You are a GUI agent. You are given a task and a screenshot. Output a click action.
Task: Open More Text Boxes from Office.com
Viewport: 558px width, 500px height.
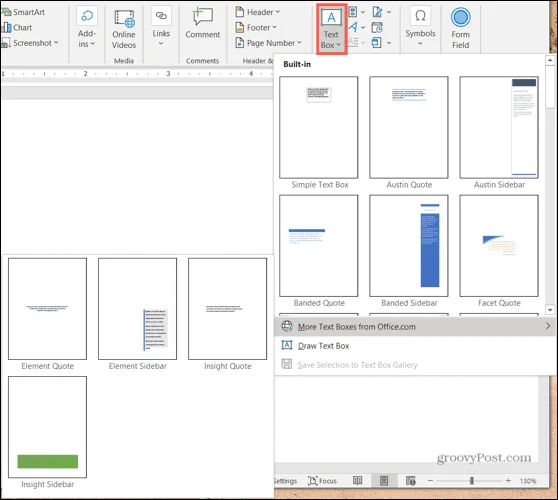click(x=415, y=326)
